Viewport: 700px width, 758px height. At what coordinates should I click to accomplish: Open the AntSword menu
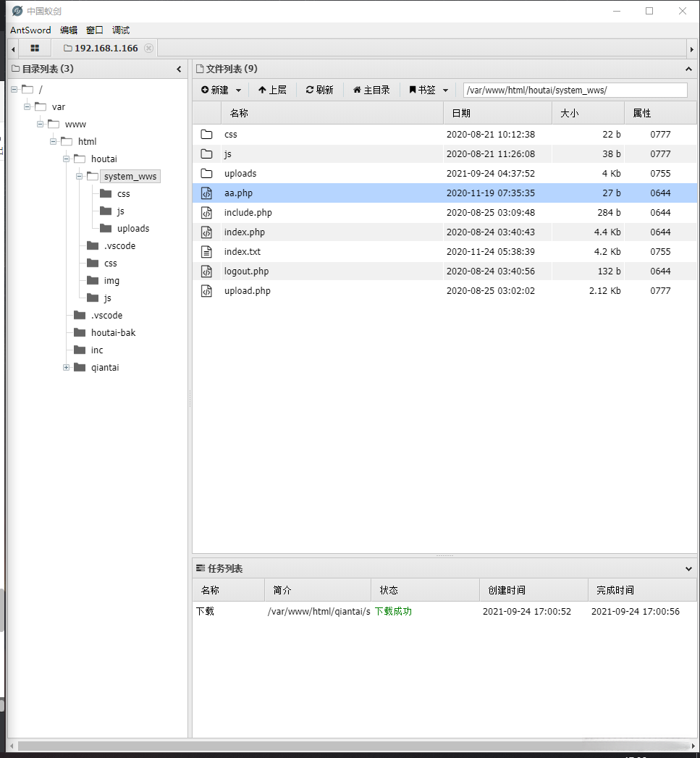[30, 30]
